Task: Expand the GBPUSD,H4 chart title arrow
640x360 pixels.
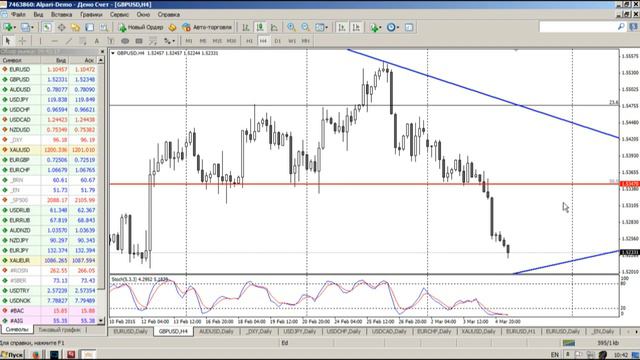Action: 113,53
